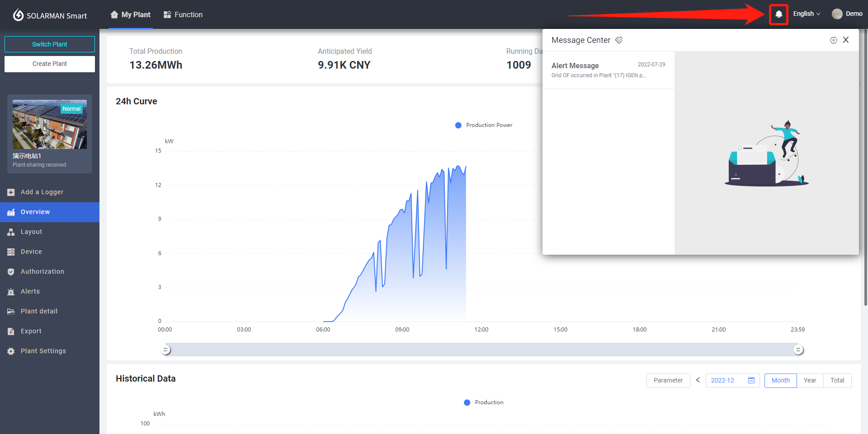
Task: Switch to the My Plant tab
Action: click(x=130, y=14)
